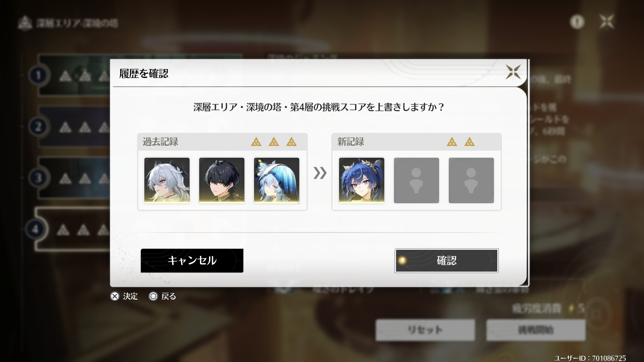This screenshot has height=362, width=644.
Task: Select tower floor 2 in the side list
Action: coord(72,126)
